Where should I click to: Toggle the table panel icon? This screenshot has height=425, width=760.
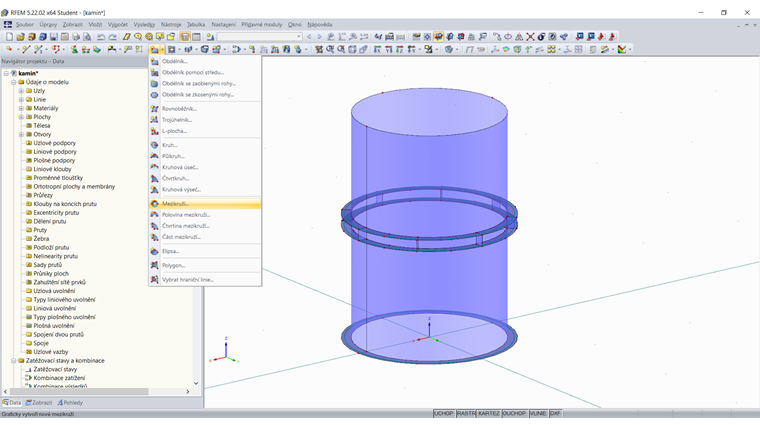click(x=196, y=37)
